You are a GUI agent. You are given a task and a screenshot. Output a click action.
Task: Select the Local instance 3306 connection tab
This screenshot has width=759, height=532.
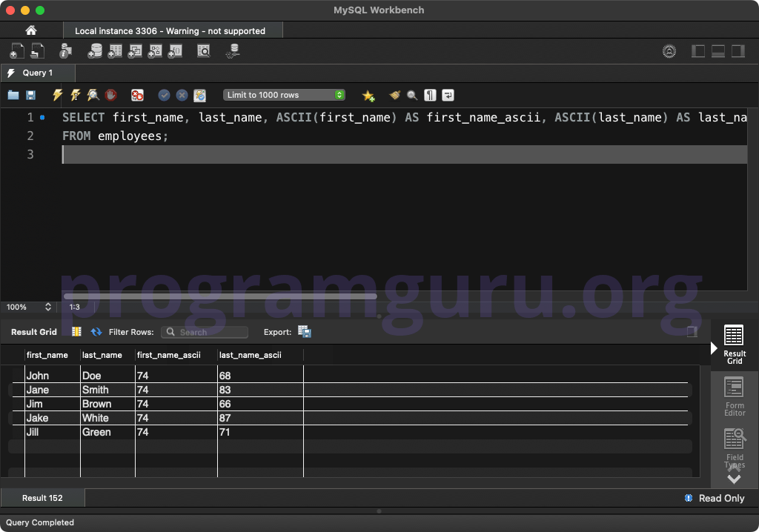click(x=170, y=30)
